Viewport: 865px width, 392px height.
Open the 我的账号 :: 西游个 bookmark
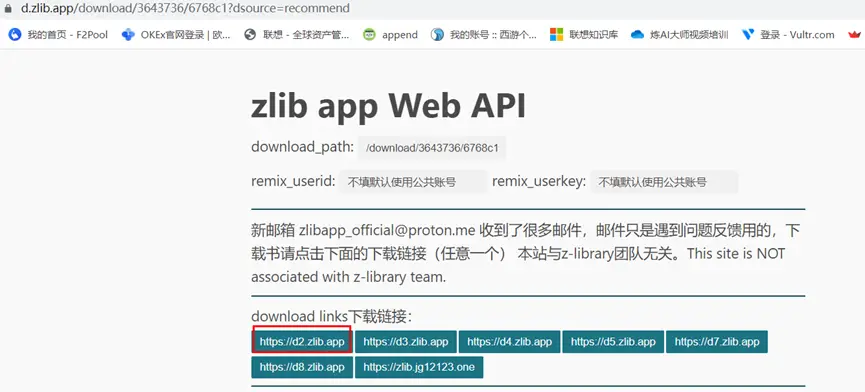[x=484, y=35]
